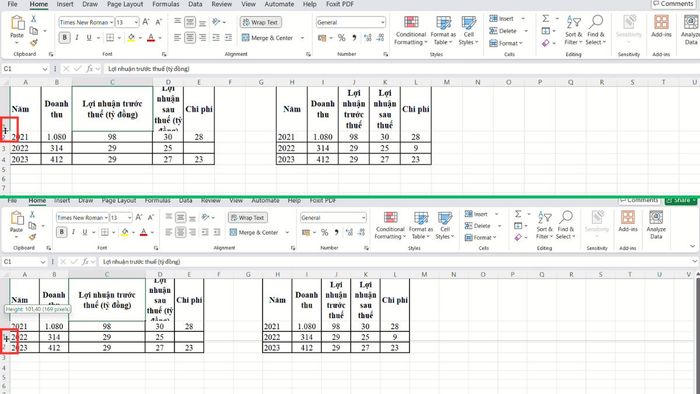Screen dimensions: 700x394
Task: Open the Review tab in bottom window
Action: (x=210, y=200)
